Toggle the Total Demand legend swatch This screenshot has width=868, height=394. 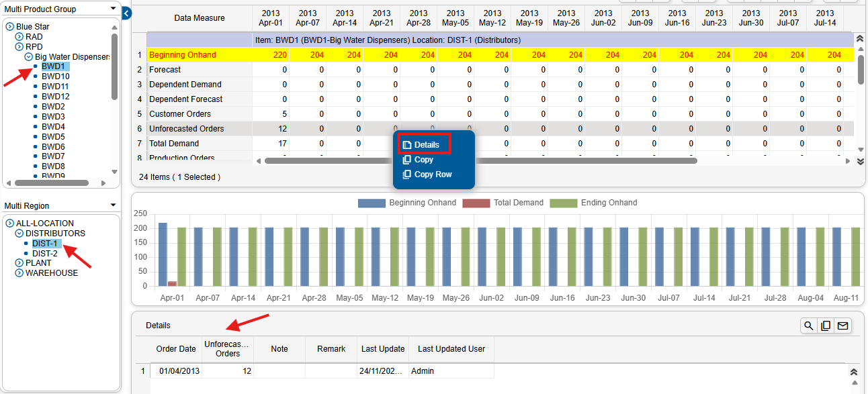pyautogui.click(x=476, y=203)
